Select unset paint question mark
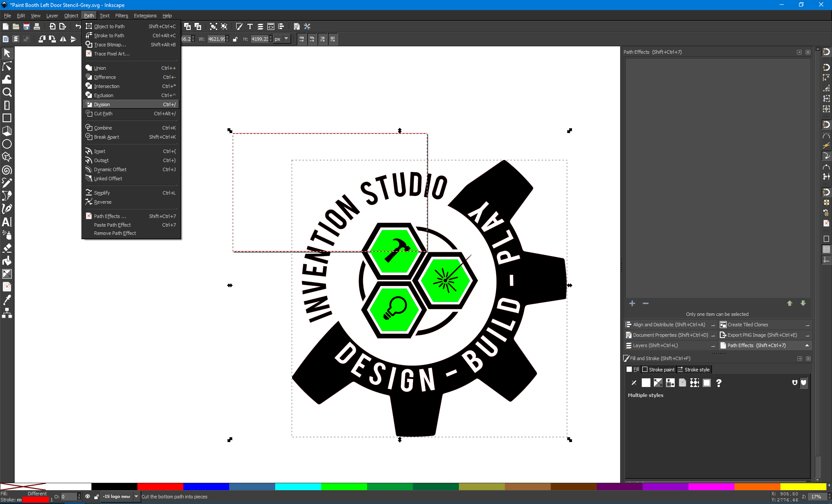This screenshot has width=832, height=504. (719, 383)
